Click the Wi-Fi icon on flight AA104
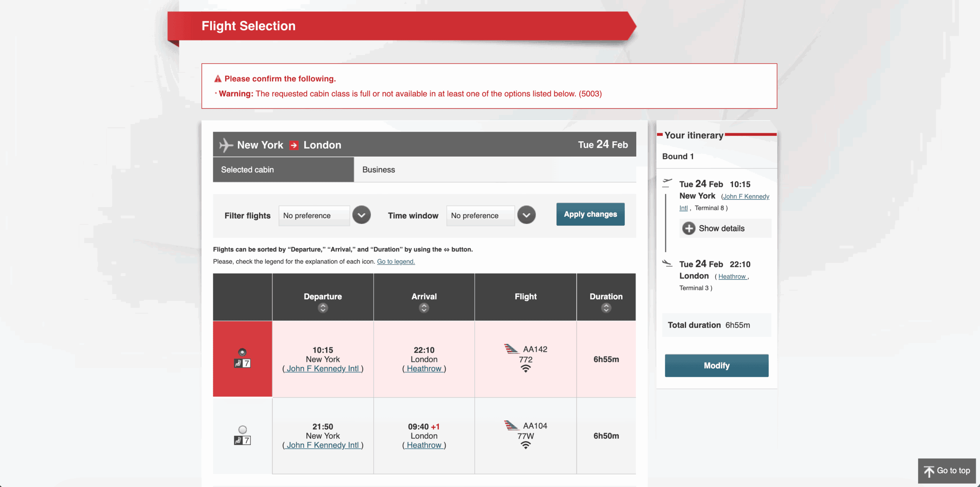 (x=525, y=445)
